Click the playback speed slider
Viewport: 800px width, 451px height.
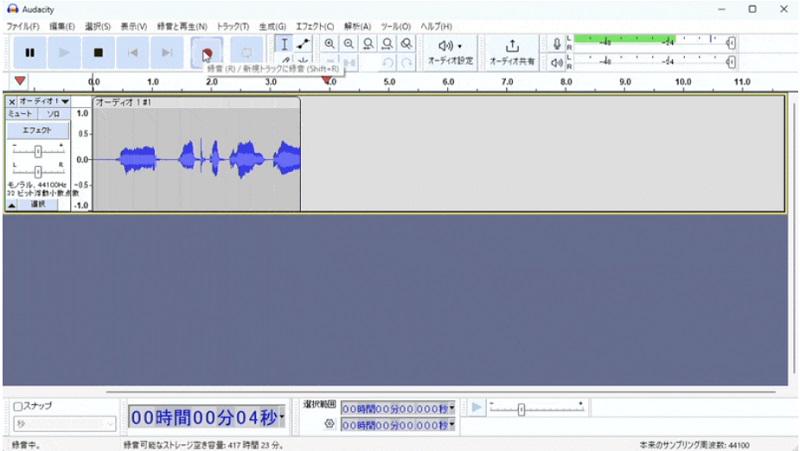click(521, 409)
